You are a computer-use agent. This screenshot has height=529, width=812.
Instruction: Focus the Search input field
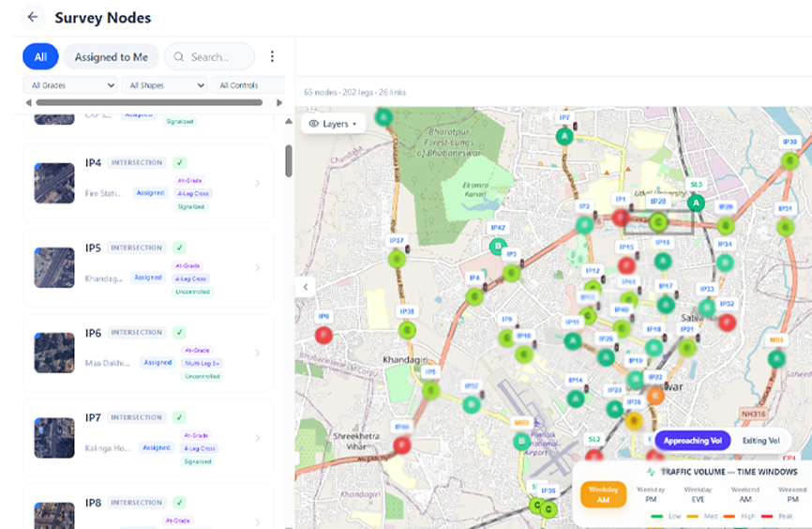pyautogui.click(x=210, y=56)
